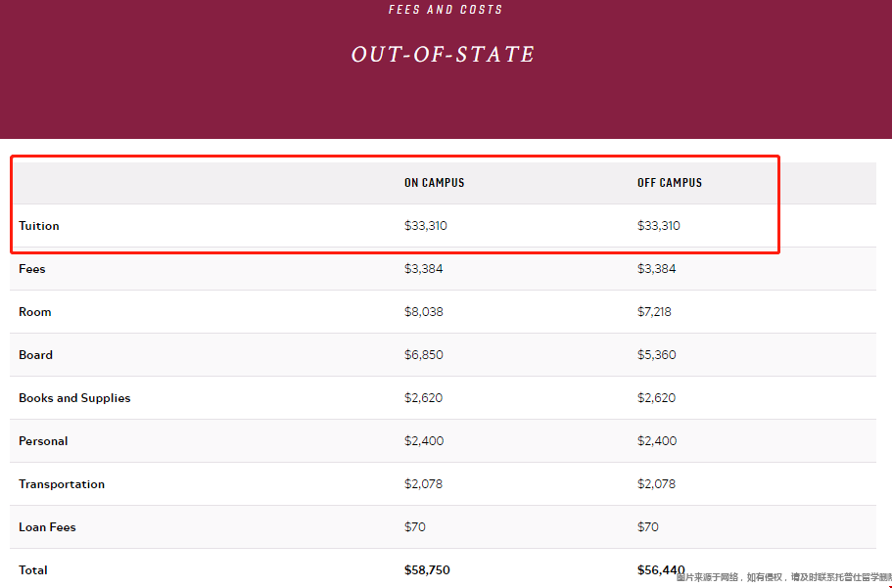This screenshot has height=588, width=892.
Task: Click the Books and Supplies label
Action: click(74, 398)
